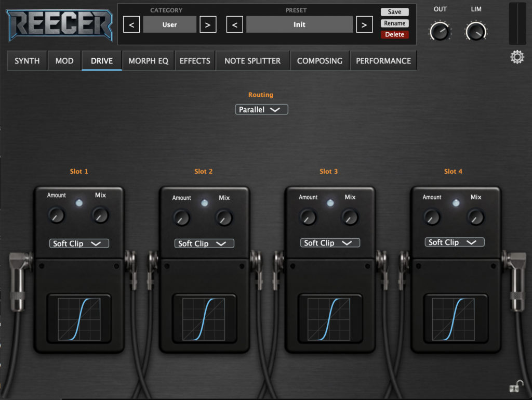Toggle the Slot 4 pedal LED
This screenshot has width=532, height=400.
tap(456, 203)
